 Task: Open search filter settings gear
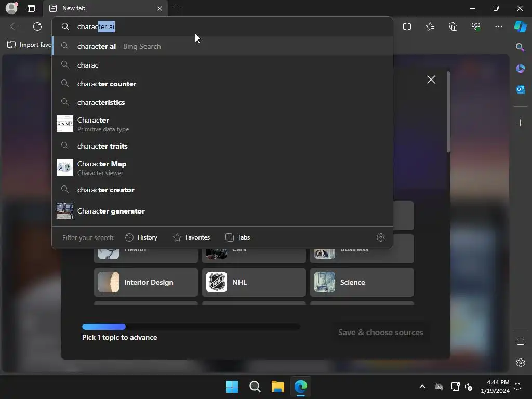tap(381, 237)
